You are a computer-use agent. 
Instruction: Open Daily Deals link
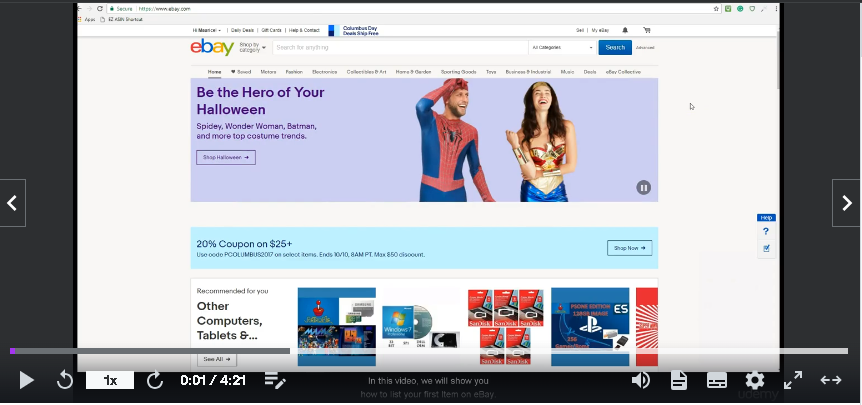(242, 30)
